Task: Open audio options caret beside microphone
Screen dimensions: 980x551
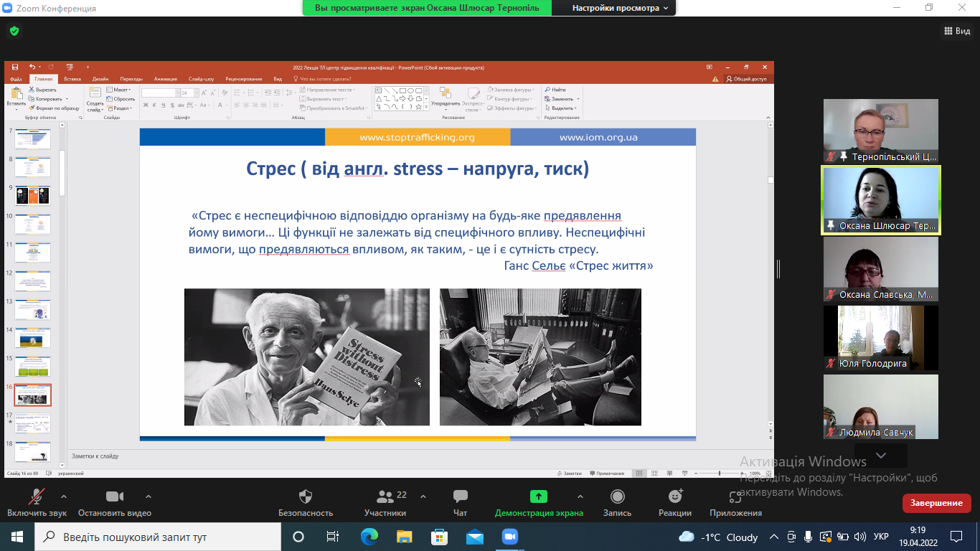Action: pos(64,496)
